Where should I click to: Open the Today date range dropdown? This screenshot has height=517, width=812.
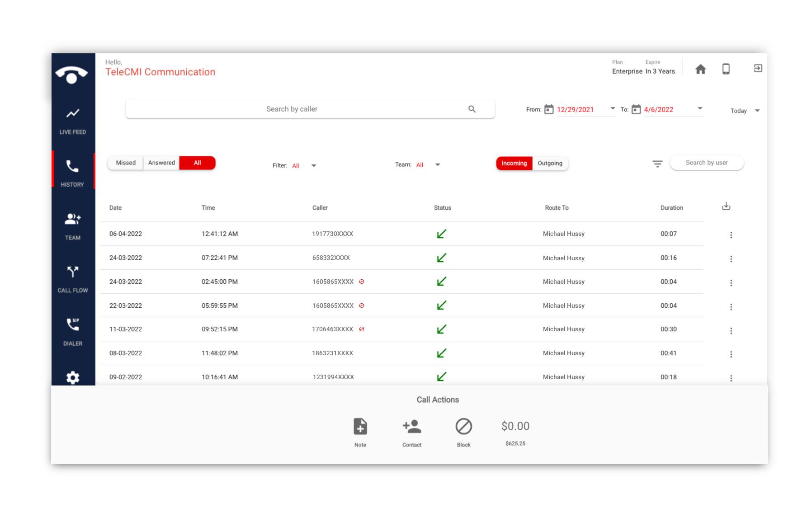click(x=745, y=111)
